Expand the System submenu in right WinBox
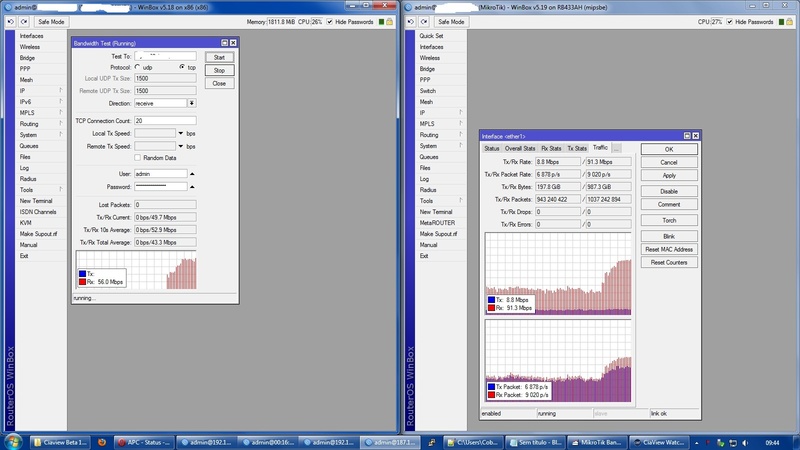Viewport: 800px width, 450px height. [461, 145]
